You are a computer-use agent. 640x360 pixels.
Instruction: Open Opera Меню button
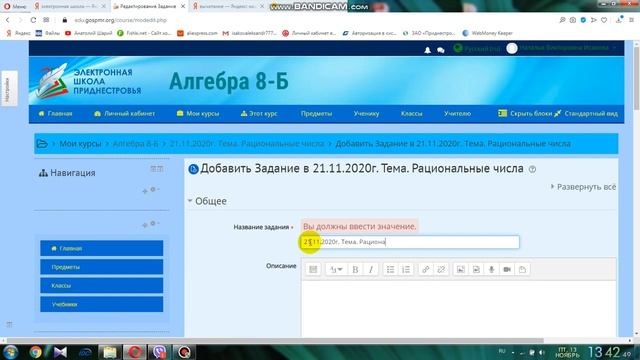(x=15, y=6)
